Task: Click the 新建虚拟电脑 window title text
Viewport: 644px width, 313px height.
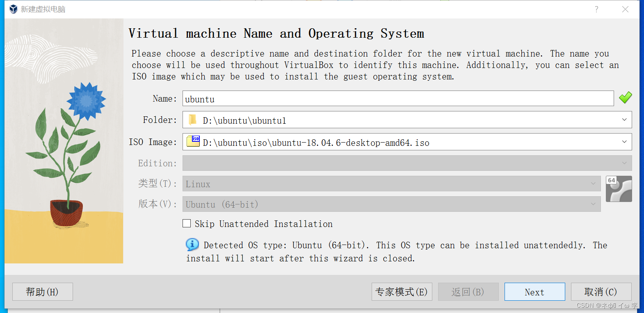Action: [43, 9]
